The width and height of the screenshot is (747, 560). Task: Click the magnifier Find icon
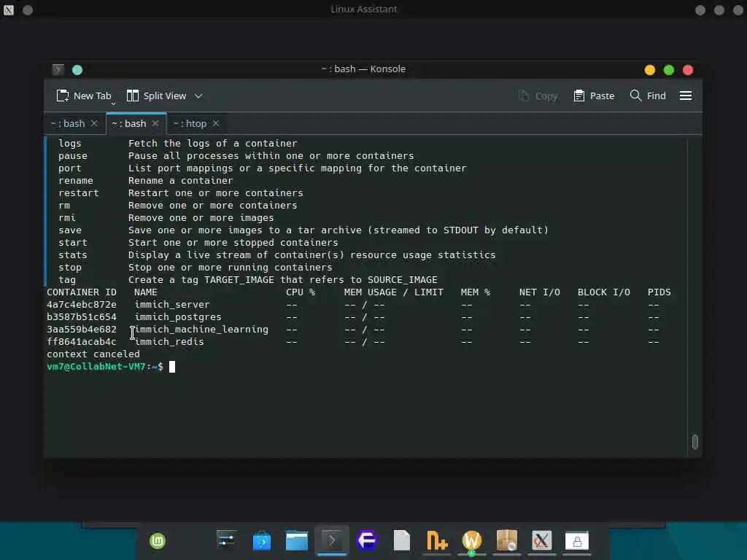[635, 96]
